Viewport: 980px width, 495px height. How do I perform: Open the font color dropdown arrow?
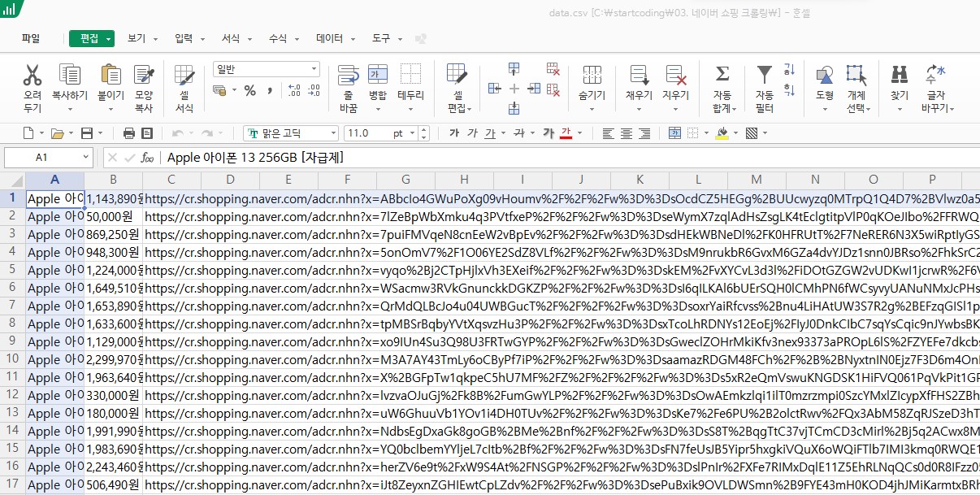pos(580,133)
